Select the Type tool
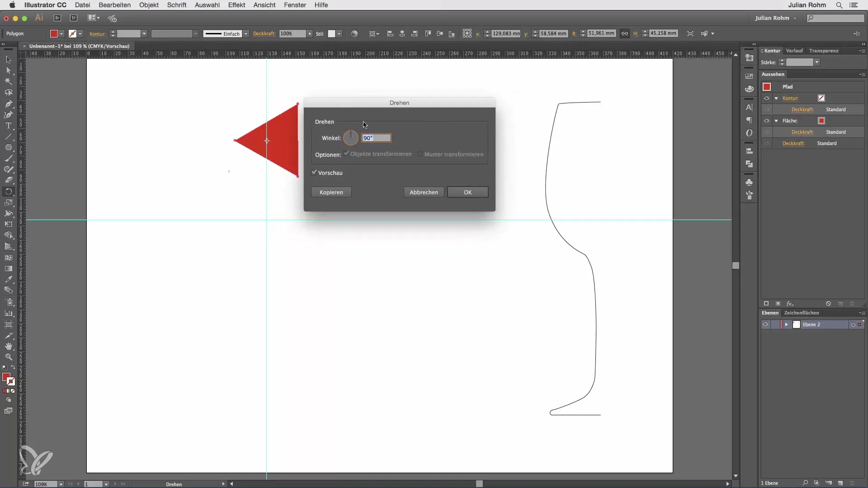Image resolution: width=868 pixels, height=488 pixels. [x=8, y=126]
